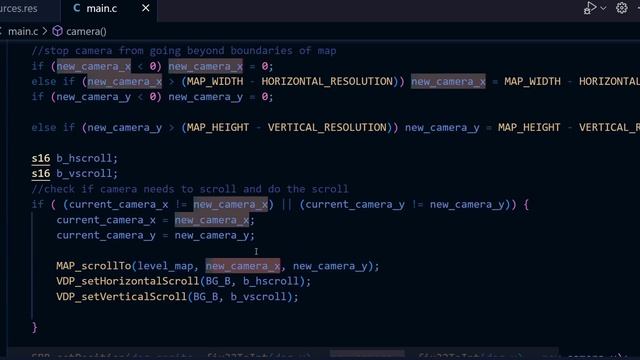Click current_camera_y in the if condition
This screenshot has width=640, height=360.
pyautogui.click(x=355, y=204)
